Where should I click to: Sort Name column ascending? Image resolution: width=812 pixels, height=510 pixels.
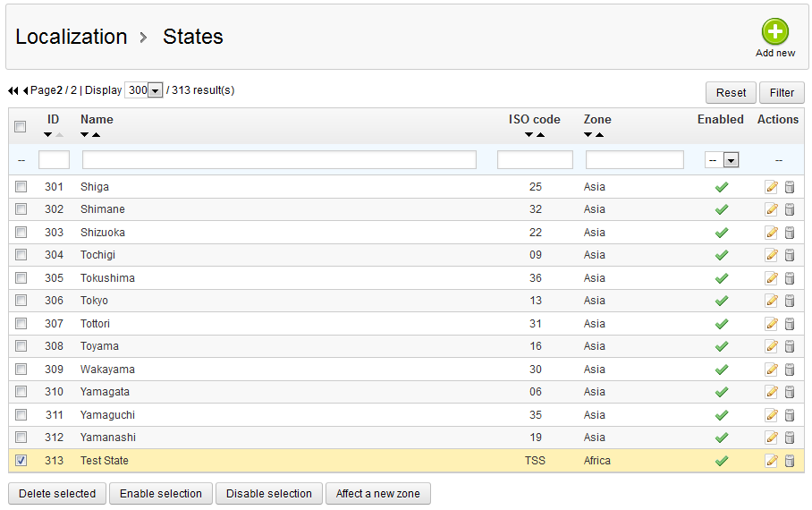(96, 135)
